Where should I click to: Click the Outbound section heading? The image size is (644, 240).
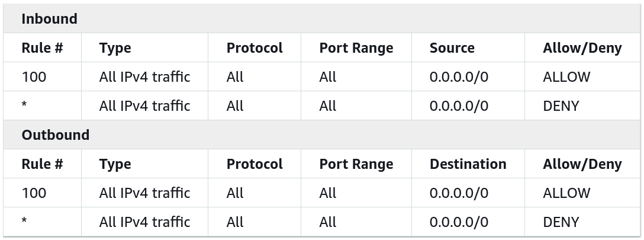[x=55, y=135]
